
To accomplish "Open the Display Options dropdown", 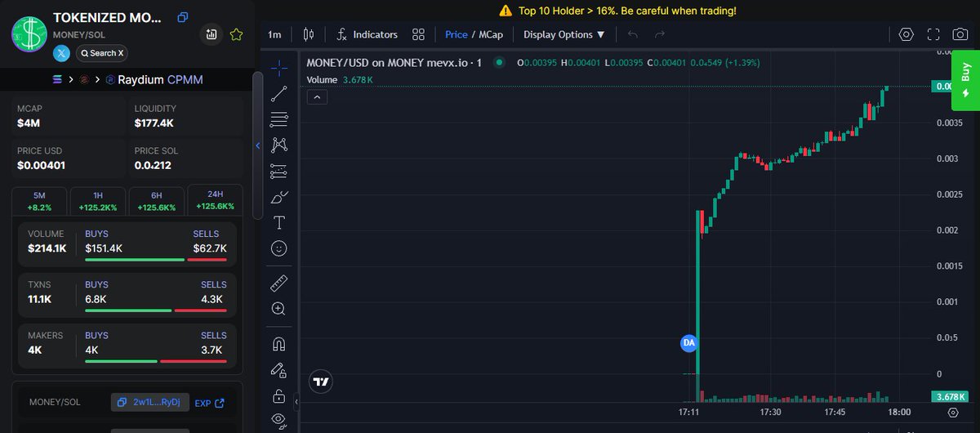I will (x=564, y=34).
